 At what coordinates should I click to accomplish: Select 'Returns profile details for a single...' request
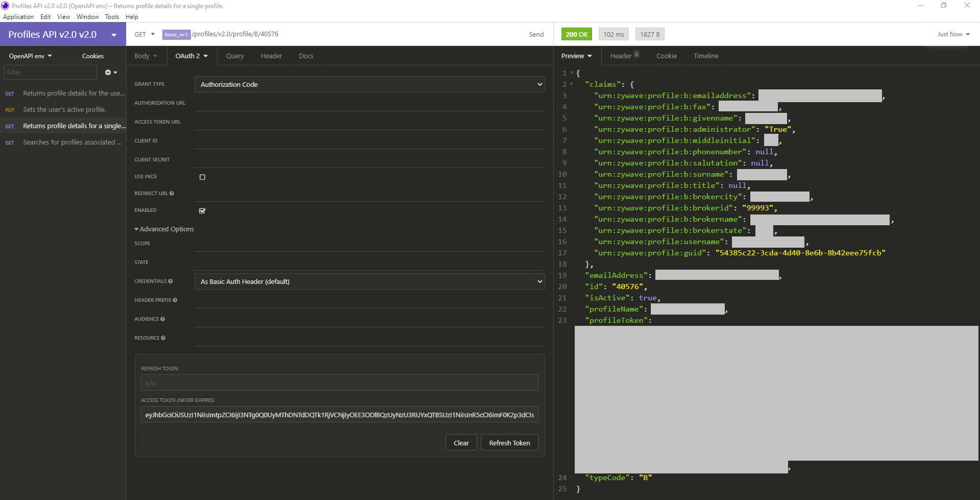point(63,126)
